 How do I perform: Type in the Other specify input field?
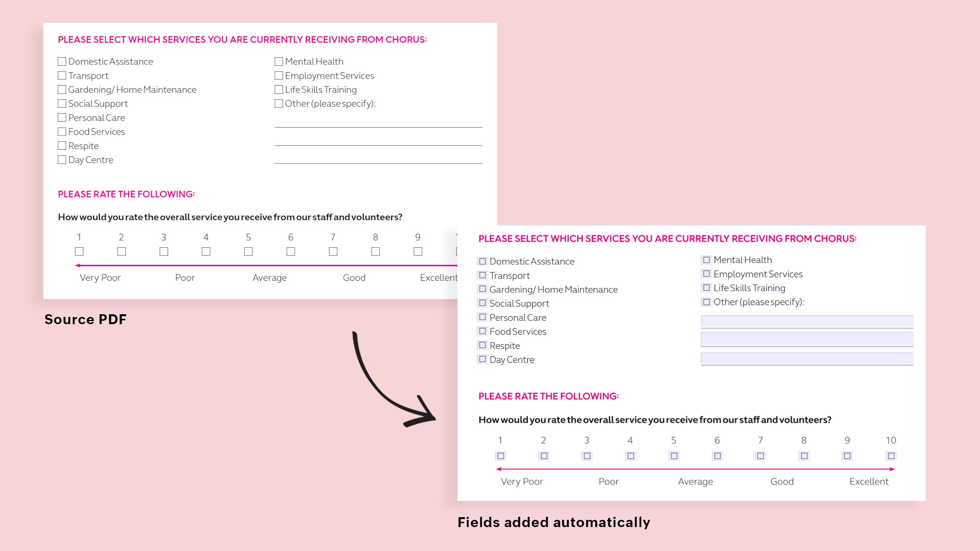click(x=806, y=320)
